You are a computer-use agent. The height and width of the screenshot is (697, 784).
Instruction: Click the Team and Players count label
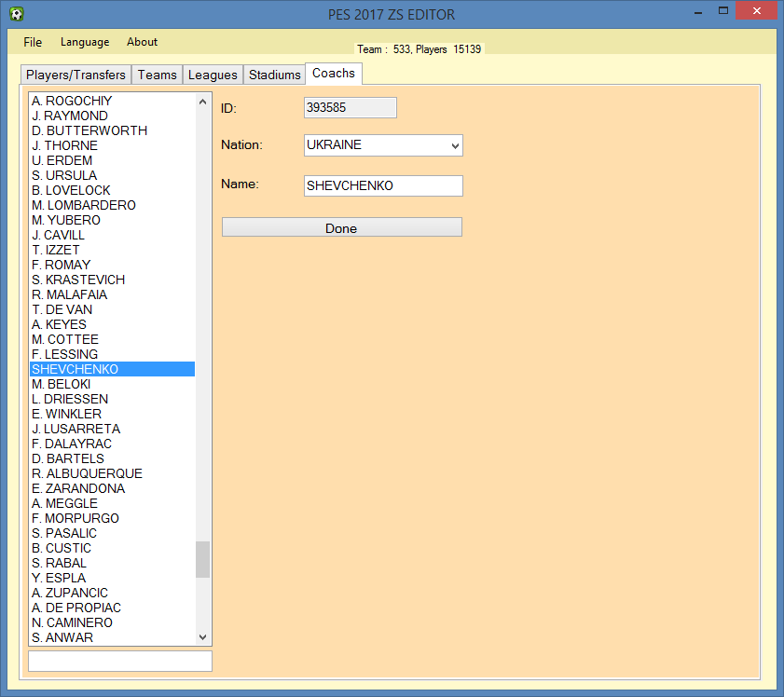click(x=419, y=49)
